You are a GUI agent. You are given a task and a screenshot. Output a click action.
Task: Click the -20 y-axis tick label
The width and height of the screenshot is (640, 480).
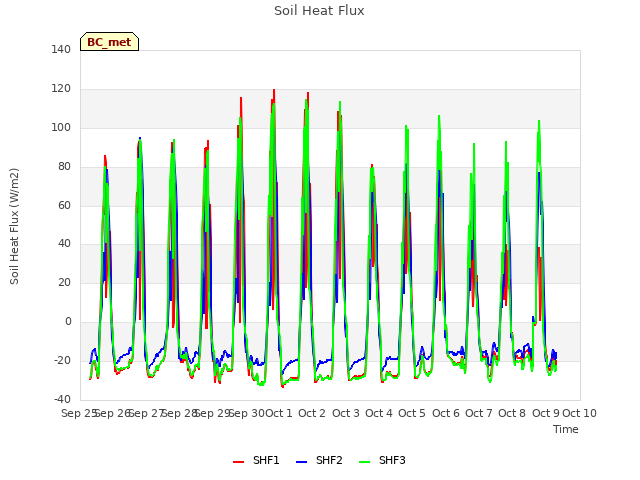pos(62,360)
